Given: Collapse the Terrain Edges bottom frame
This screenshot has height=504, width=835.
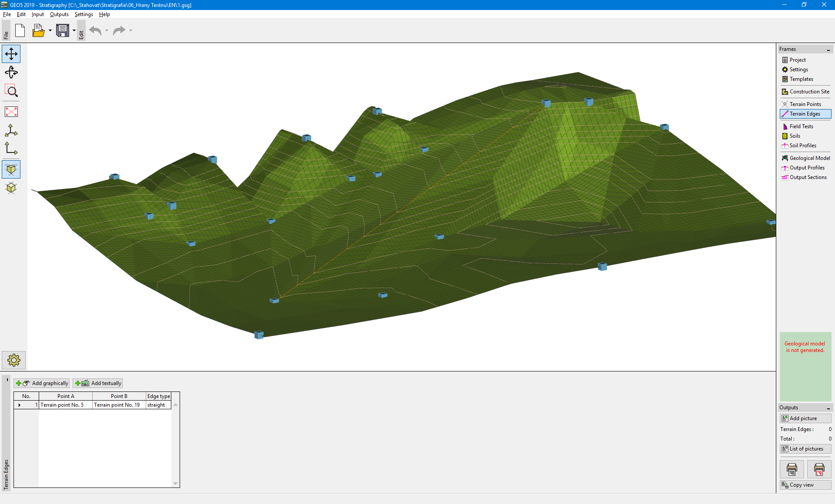Looking at the screenshot, I should tap(7, 379).
